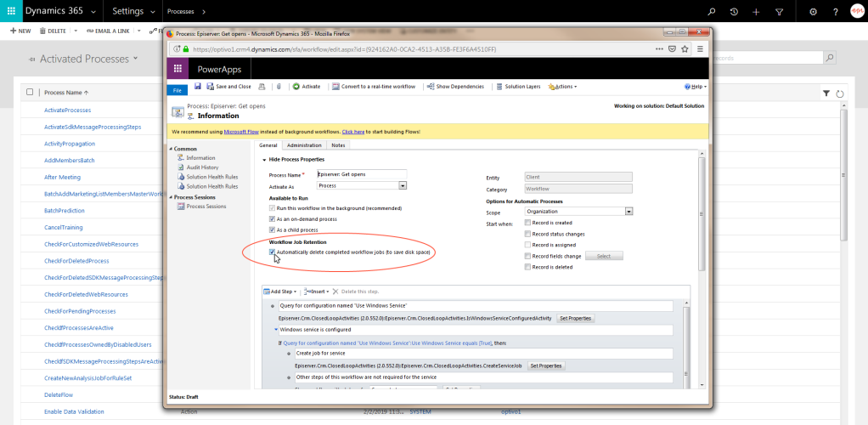Collapse the Hide Process Properties section
This screenshot has height=425, width=868.
click(263, 160)
